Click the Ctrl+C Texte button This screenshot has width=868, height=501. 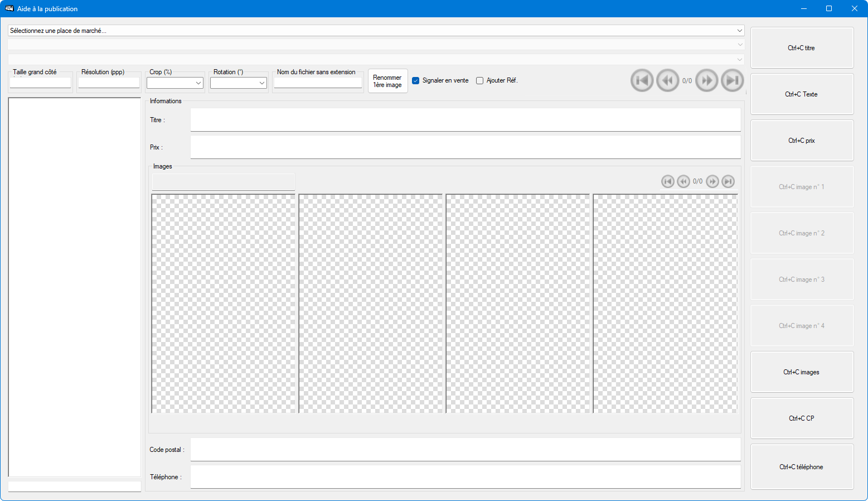click(x=802, y=94)
